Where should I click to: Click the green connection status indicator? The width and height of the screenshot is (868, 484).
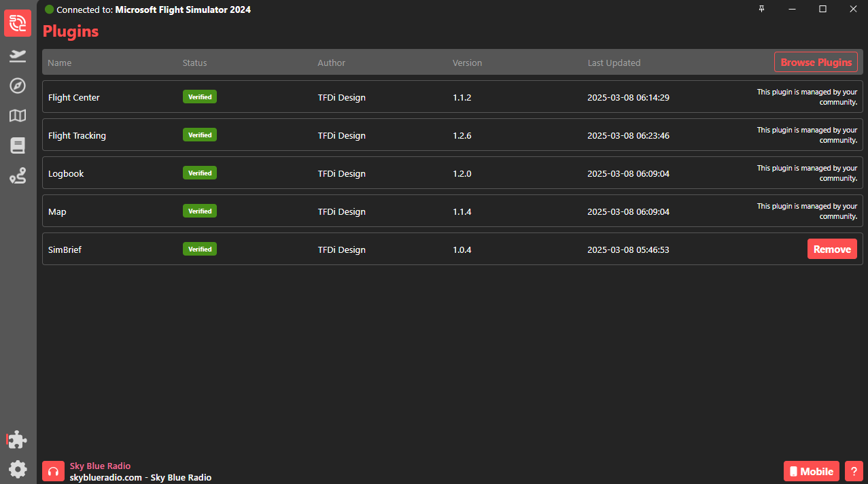point(49,10)
